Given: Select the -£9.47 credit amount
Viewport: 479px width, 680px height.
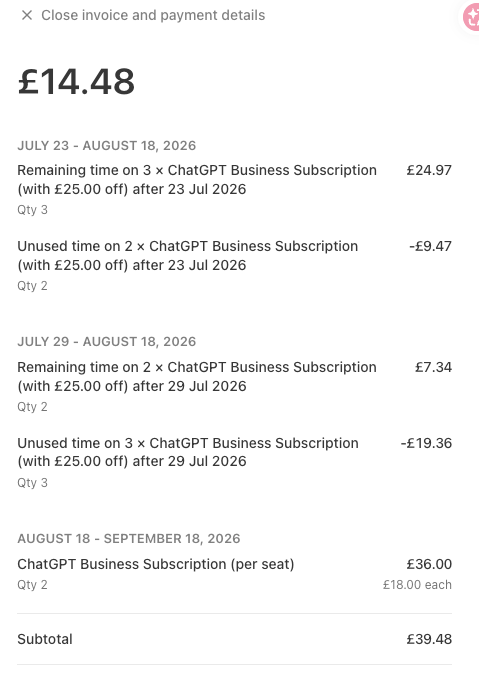Looking at the screenshot, I should pos(430,246).
